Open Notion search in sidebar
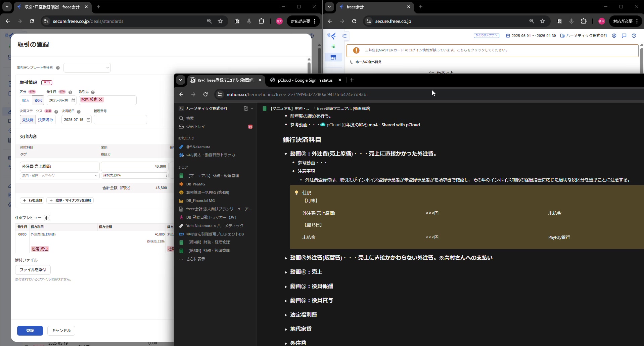 click(190, 118)
